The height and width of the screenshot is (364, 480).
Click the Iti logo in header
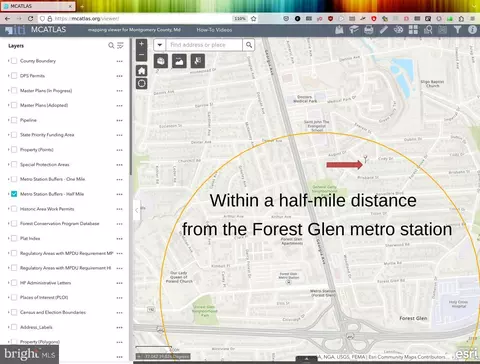(x=15, y=30)
